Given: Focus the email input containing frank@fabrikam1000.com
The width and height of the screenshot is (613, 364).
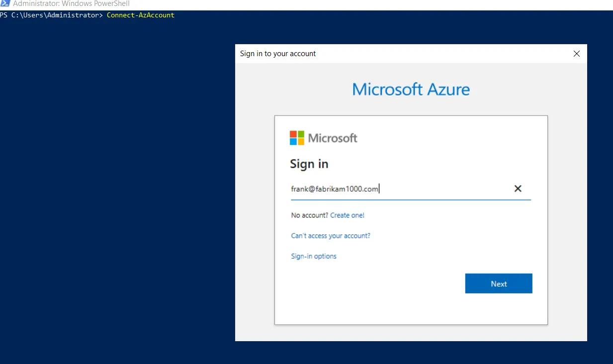Looking at the screenshot, I should point(398,189).
